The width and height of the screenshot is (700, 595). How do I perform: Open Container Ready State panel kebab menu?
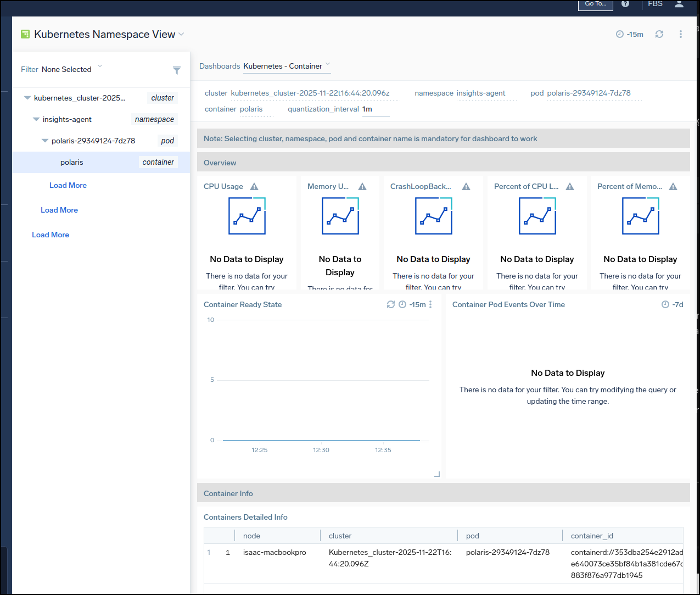430,304
